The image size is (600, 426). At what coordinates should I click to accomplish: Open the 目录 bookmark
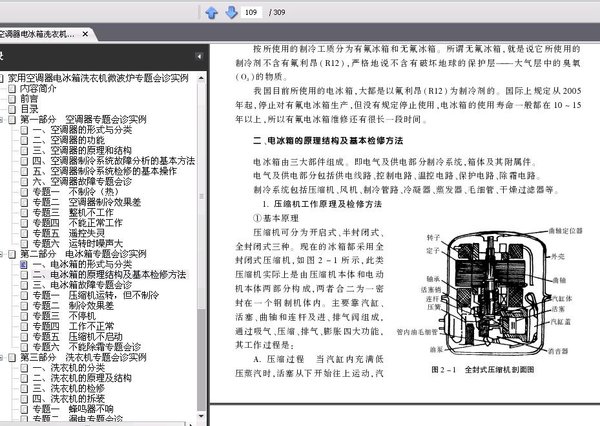pos(29,109)
